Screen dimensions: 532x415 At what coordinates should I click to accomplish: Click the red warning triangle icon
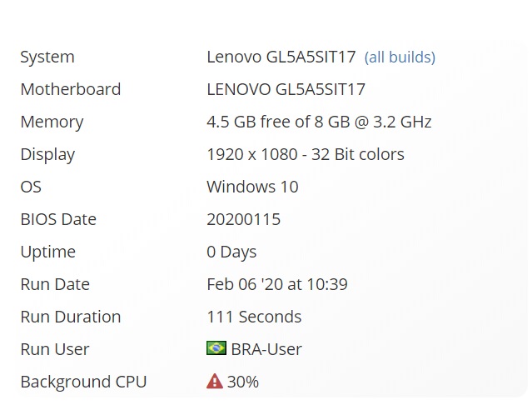(x=215, y=382)
